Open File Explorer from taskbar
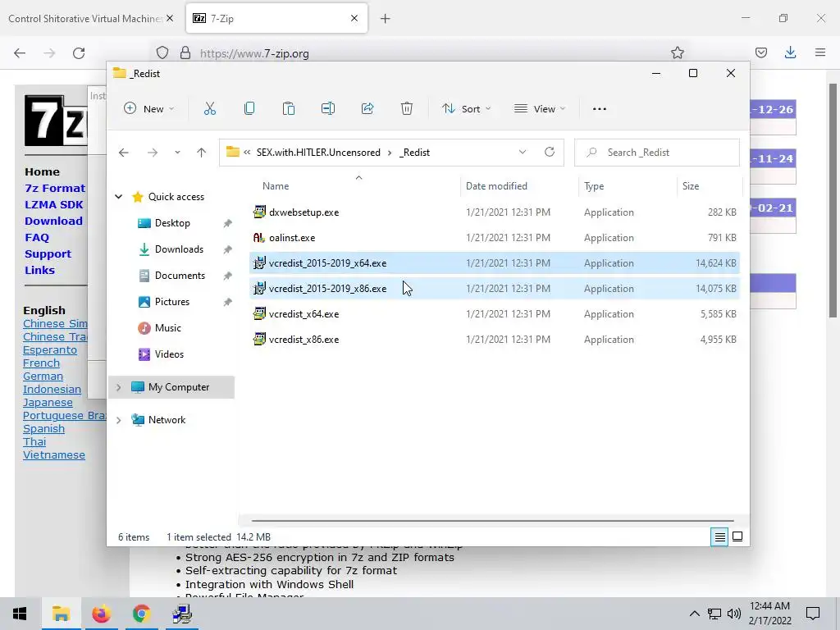 click(x=61, y=614)
